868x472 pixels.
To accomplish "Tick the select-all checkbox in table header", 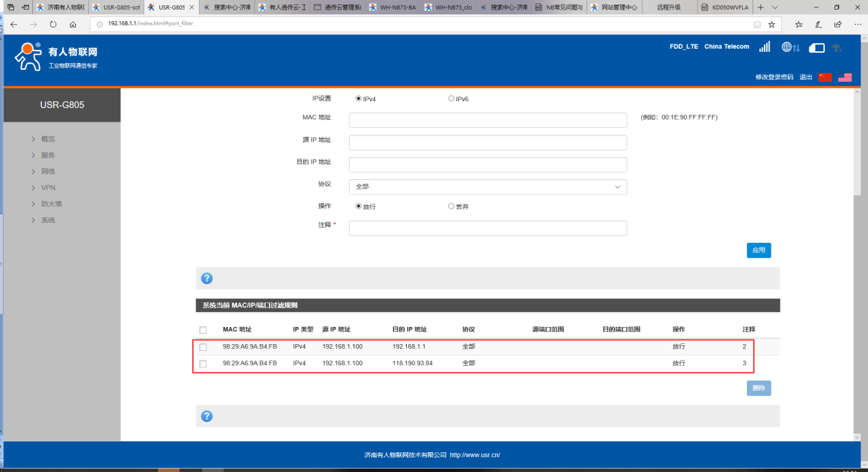I will click(203, 330).
